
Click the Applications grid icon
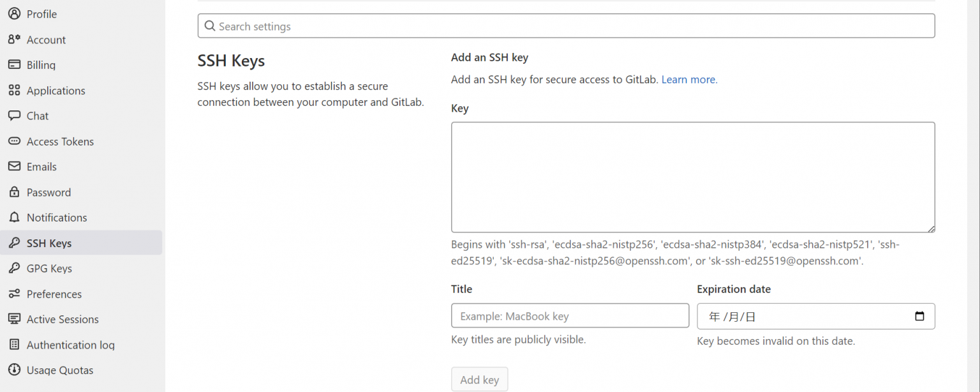point(14,90)
